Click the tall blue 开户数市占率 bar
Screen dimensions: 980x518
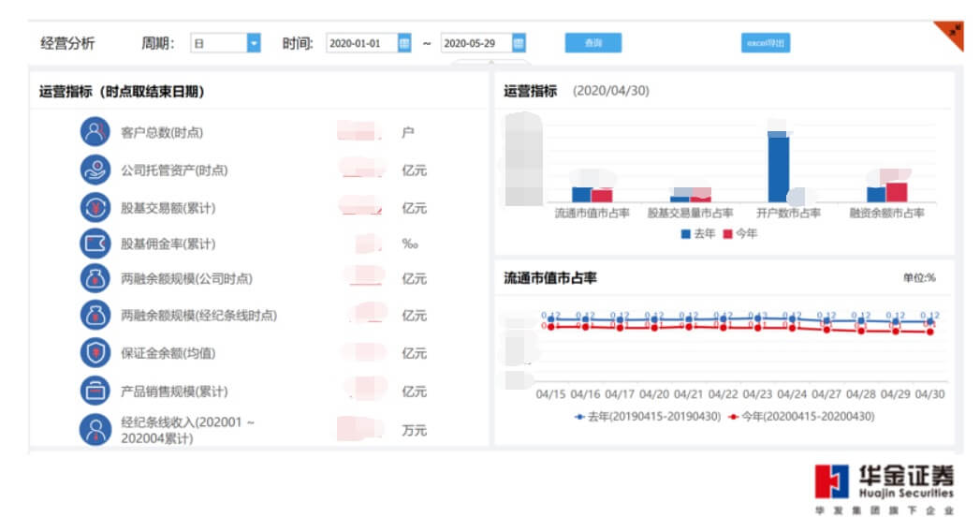coord(778,167)
